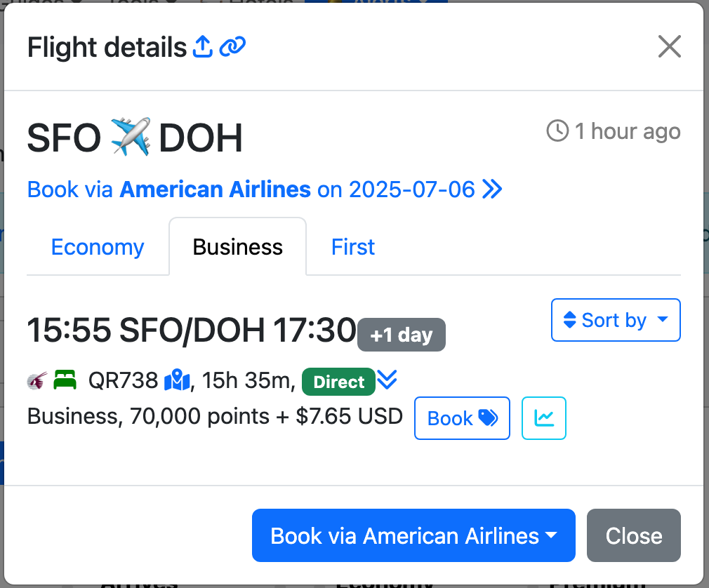Expand flight details with the double down chevron
Image resolution: width=709 pixels, height=588 pixels.
coord(387,380)
